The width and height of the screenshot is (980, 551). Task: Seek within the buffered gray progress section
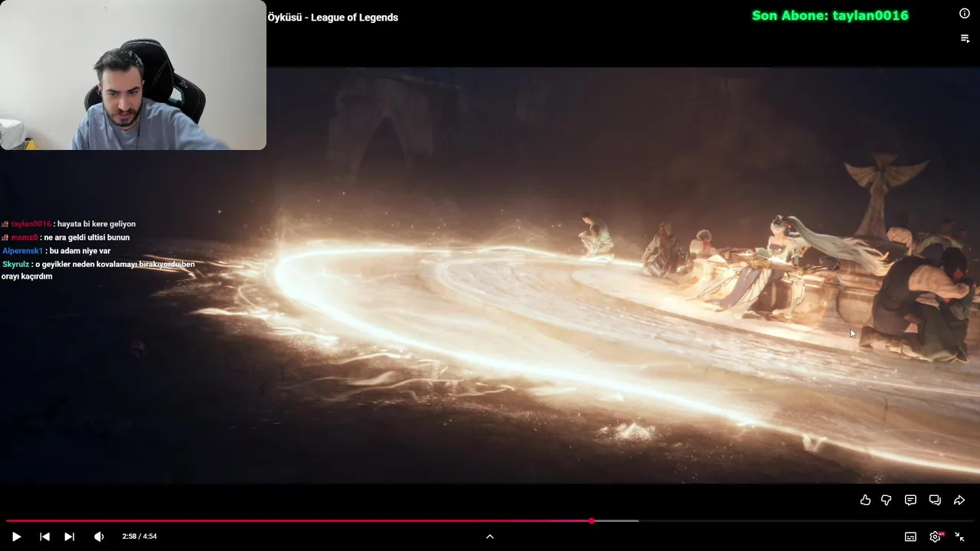pos(616,520)
